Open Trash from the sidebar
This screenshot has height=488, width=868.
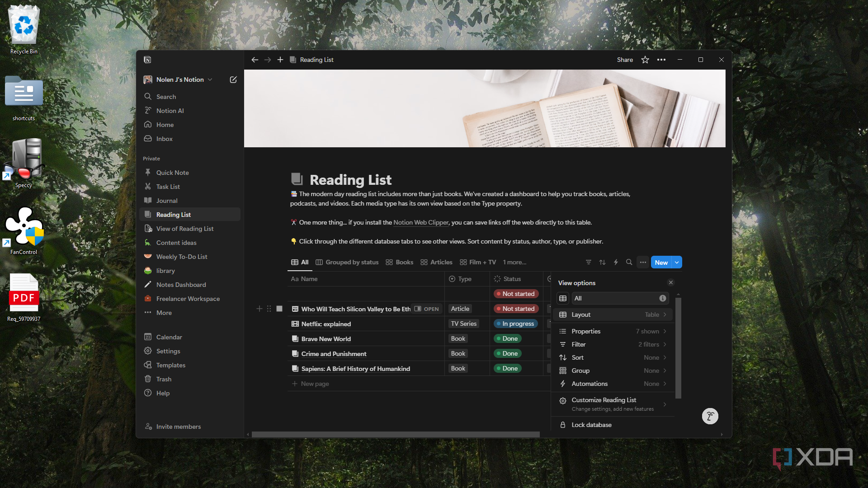click(x=190, y=379)
